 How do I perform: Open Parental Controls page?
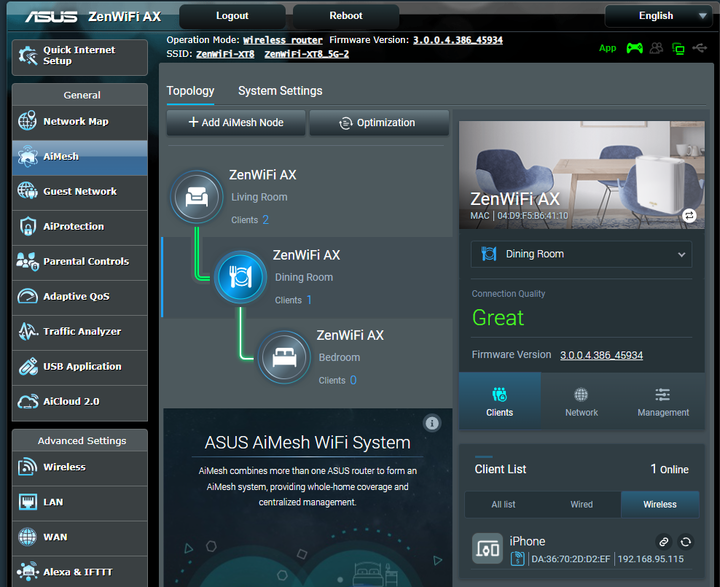coord(79,262)
